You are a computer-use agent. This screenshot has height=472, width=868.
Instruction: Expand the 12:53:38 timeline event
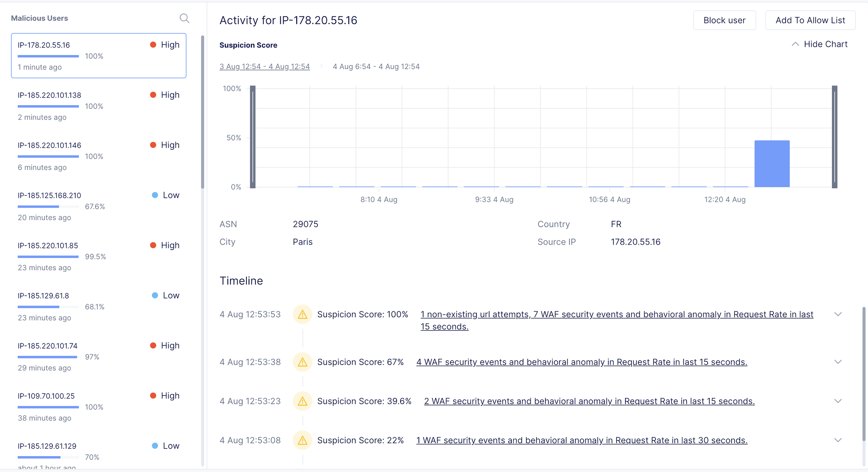click(x=838, y=362)
